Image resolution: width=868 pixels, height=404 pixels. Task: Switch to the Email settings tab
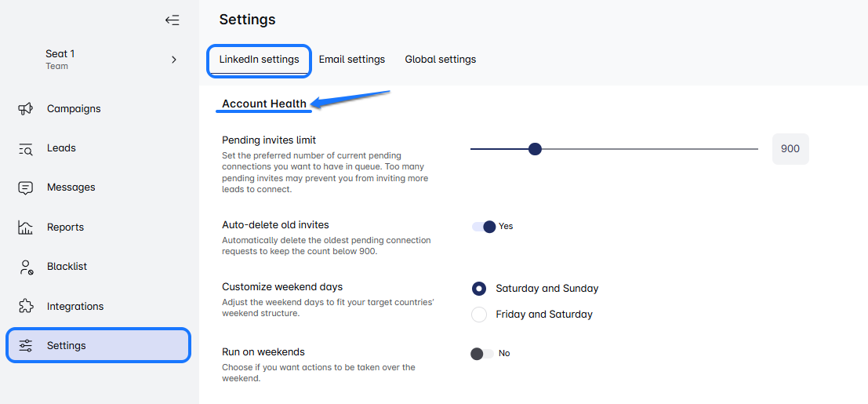352,60
